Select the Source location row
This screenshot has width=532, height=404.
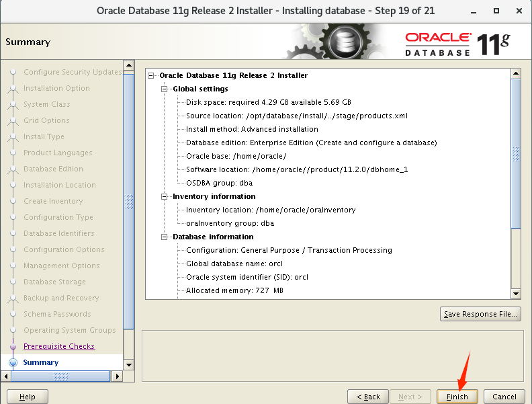pos(296,116)
